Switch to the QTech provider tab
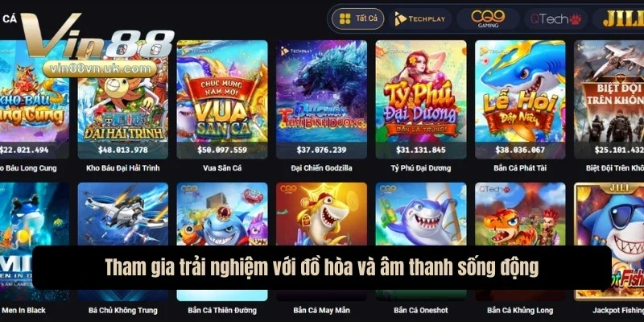Screen dimensions: 644x322 pos(555,19)
